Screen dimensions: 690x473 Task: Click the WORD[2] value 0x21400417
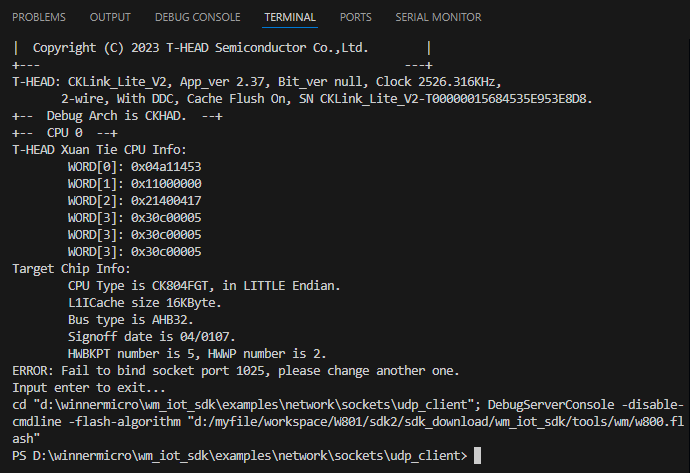(x=166, y=201)
